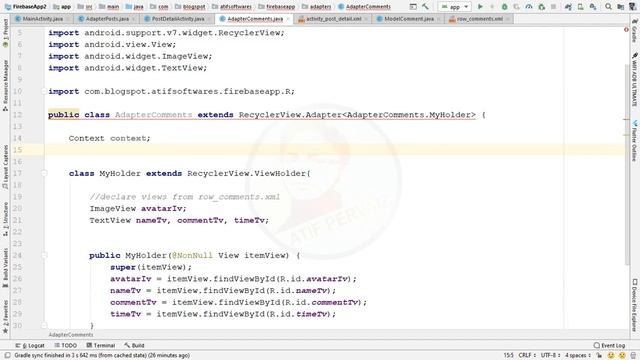
Task: Open the Project Structure folder icon
Action: coord(621,7)
